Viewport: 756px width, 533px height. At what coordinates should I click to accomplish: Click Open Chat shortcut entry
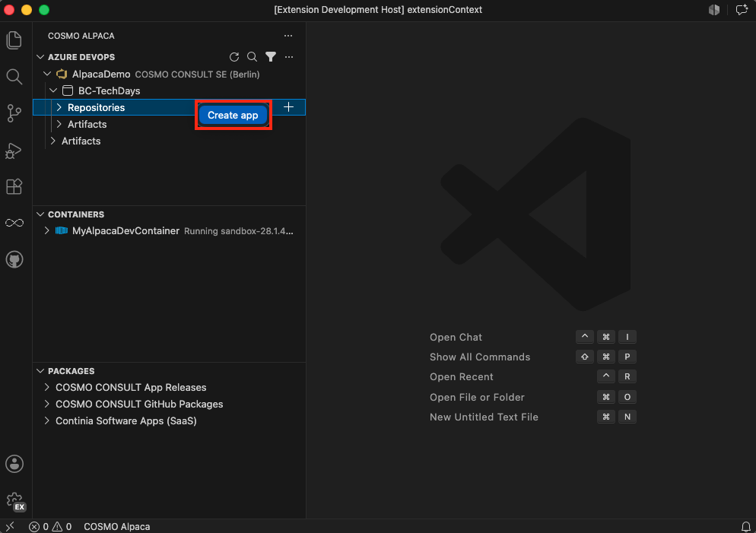pos(456,338)
